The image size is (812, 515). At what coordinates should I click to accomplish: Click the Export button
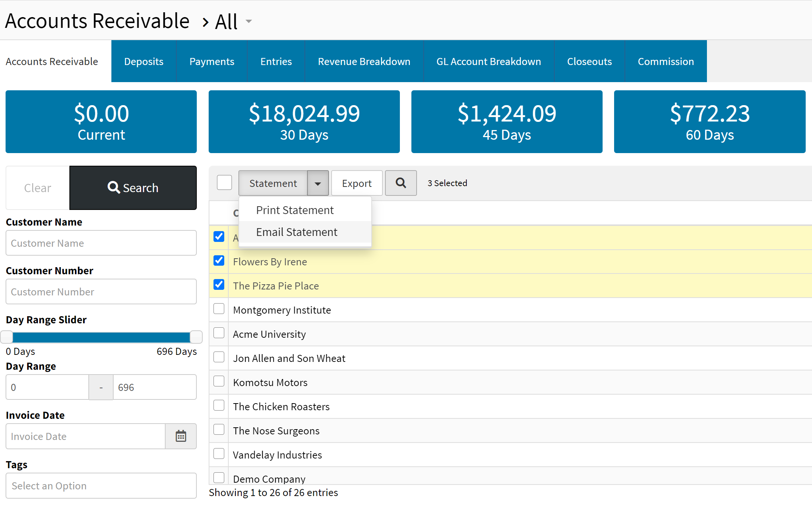tap(356, 183)
